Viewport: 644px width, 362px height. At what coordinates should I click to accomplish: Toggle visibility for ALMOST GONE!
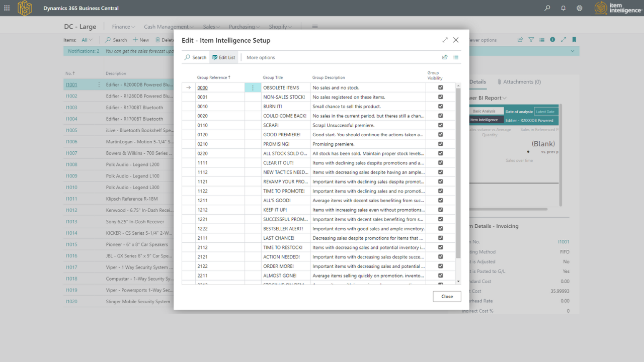click(441, 276)
